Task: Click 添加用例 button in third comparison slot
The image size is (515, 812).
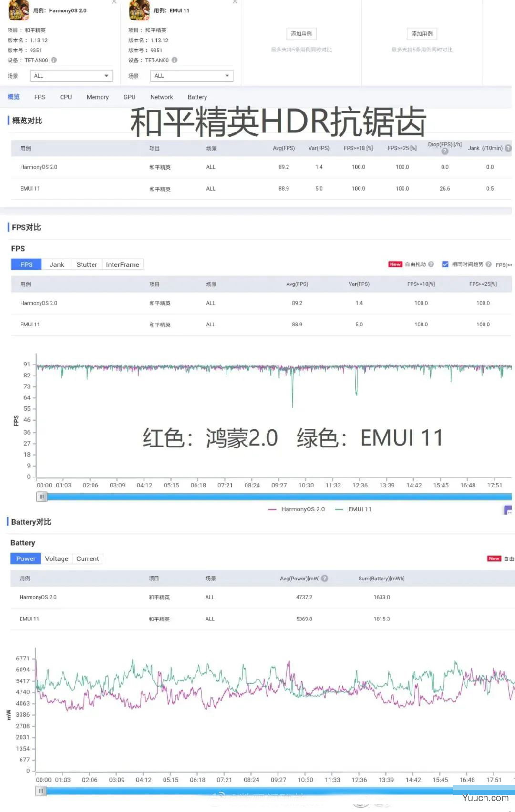Action: click(x=301, y=34)
